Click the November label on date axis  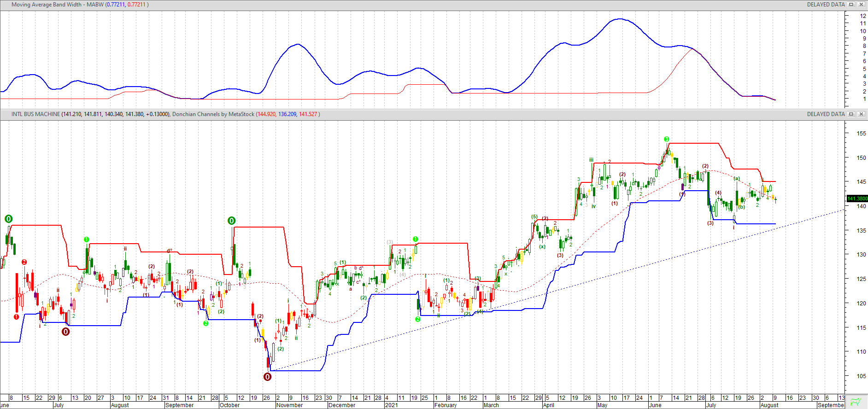pos(289,405)
